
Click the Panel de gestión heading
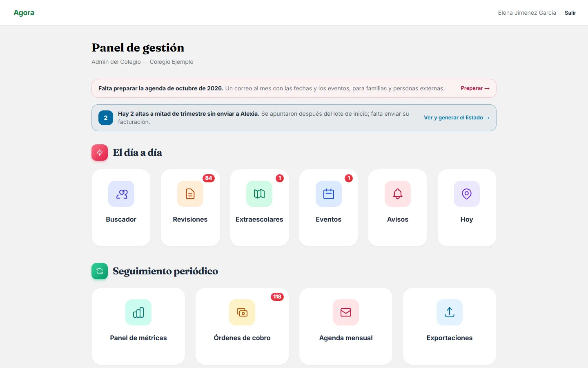pos(138,48)
